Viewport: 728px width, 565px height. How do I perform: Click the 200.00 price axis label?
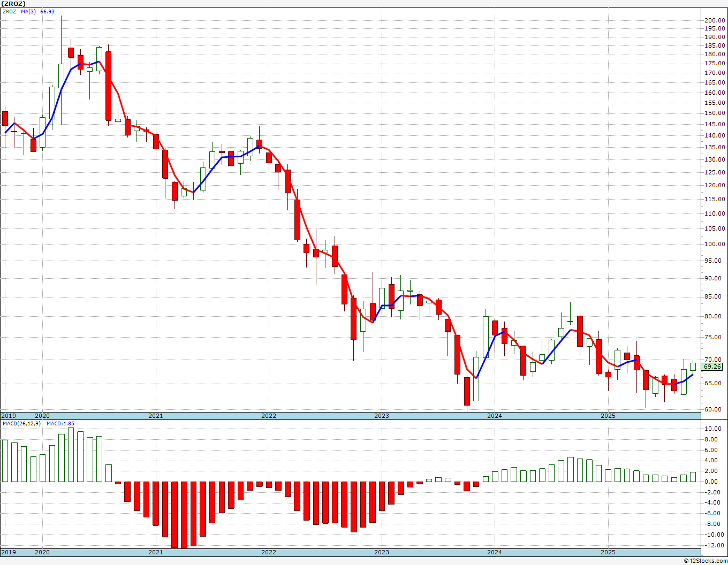[715, 20]
